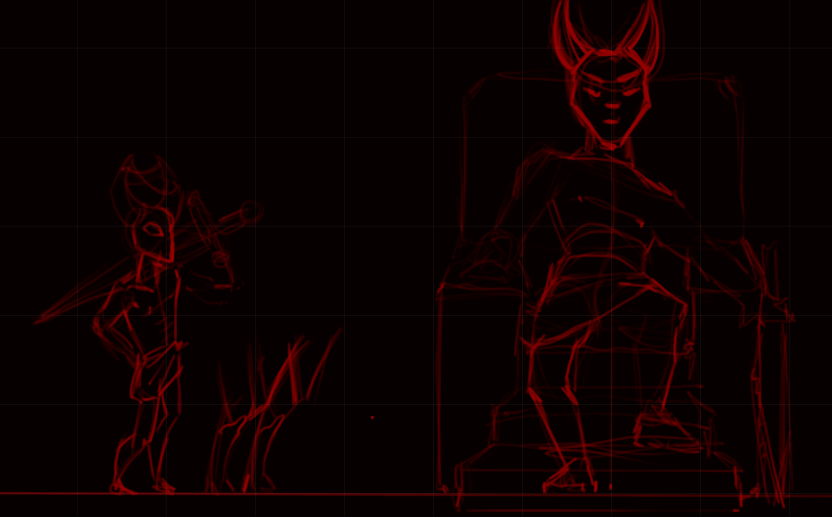Click the standing figure's head on the left
Viewport: 832px width, 517px height.
[153, 234]
